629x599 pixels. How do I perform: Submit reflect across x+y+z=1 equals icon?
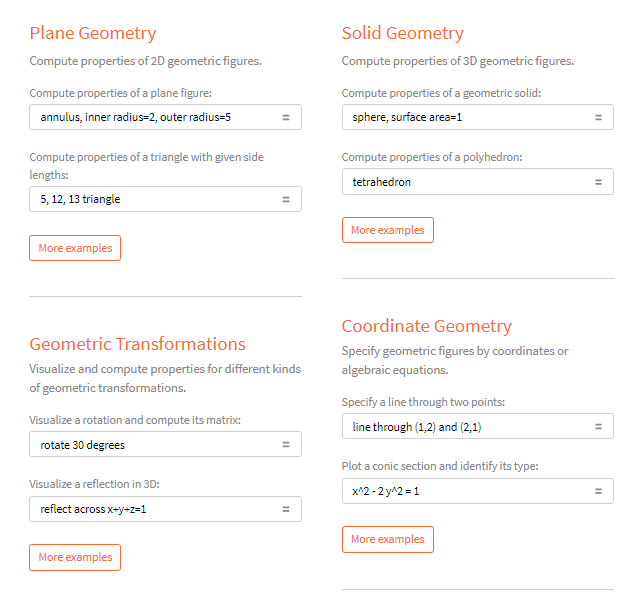pos(286,509)
